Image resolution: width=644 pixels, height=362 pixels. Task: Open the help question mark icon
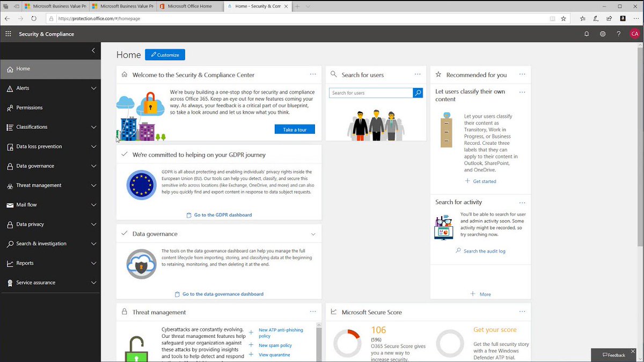point(619,34)
